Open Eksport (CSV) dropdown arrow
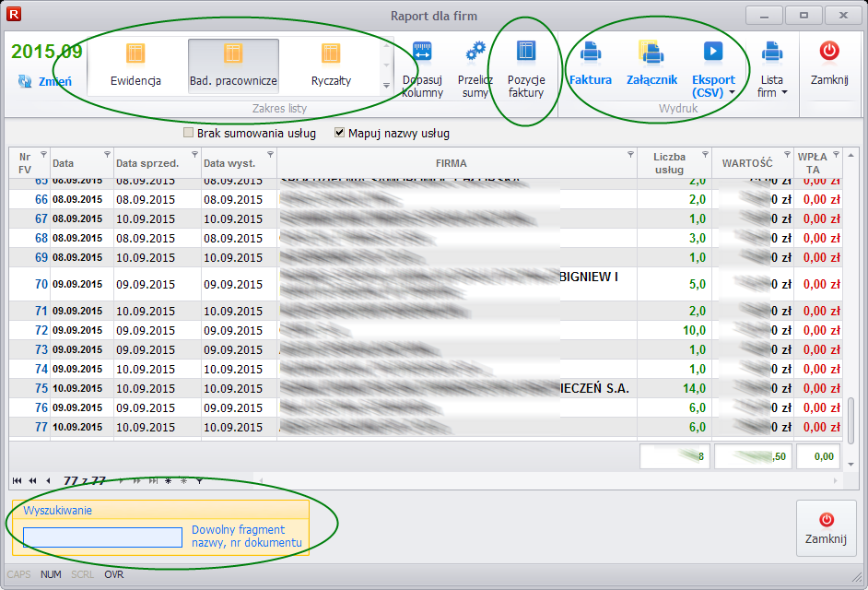The width and height of the screenshot is (868, 590). point(731,93)
